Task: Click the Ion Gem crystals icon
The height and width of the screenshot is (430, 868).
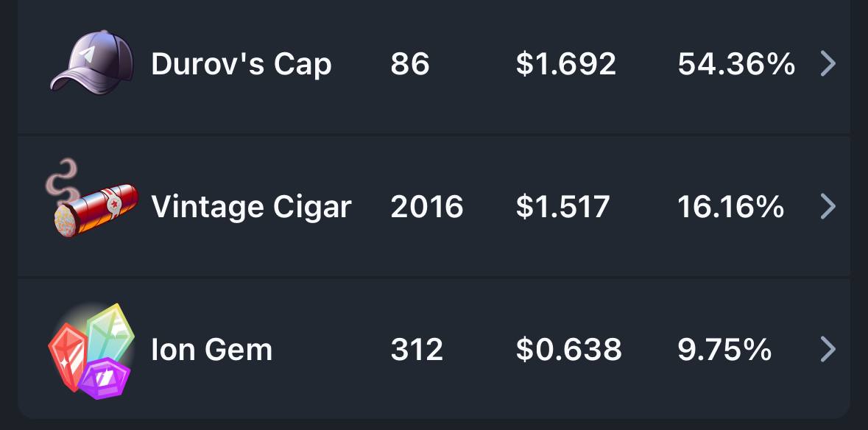Action: [91, 351]
